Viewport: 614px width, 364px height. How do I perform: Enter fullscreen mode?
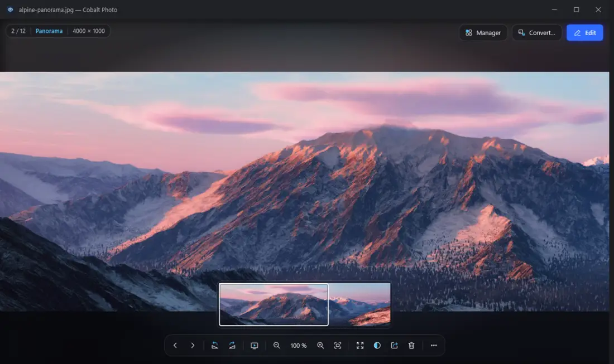pyautogui.click(x=360, y=345)
